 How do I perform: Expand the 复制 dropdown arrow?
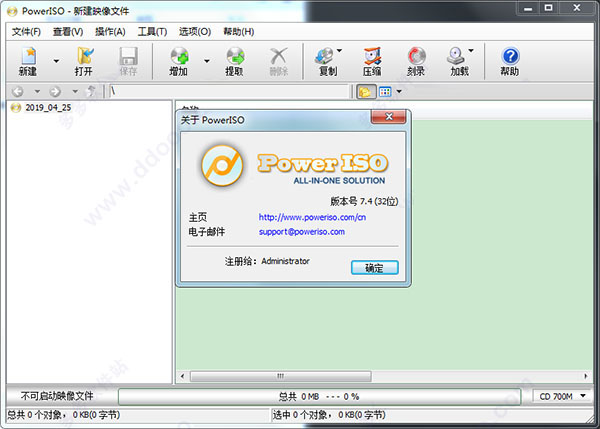click(x=339, y=51)
